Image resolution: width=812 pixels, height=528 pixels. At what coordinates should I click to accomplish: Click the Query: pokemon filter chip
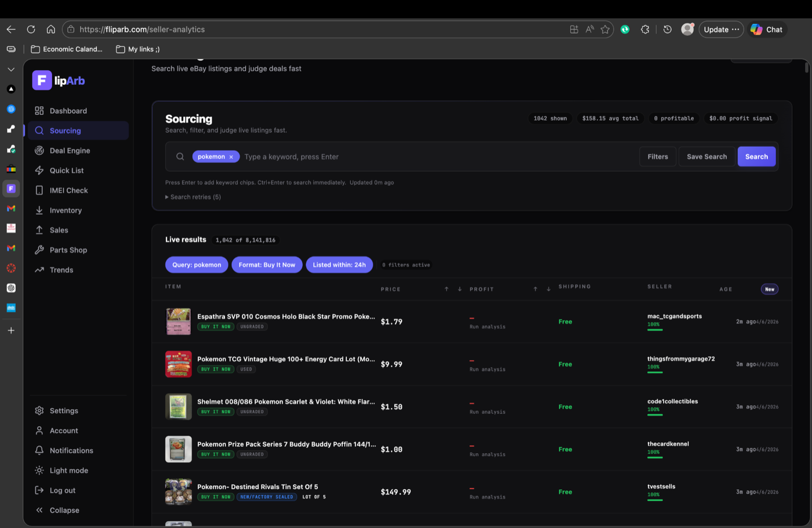[197, 265]
